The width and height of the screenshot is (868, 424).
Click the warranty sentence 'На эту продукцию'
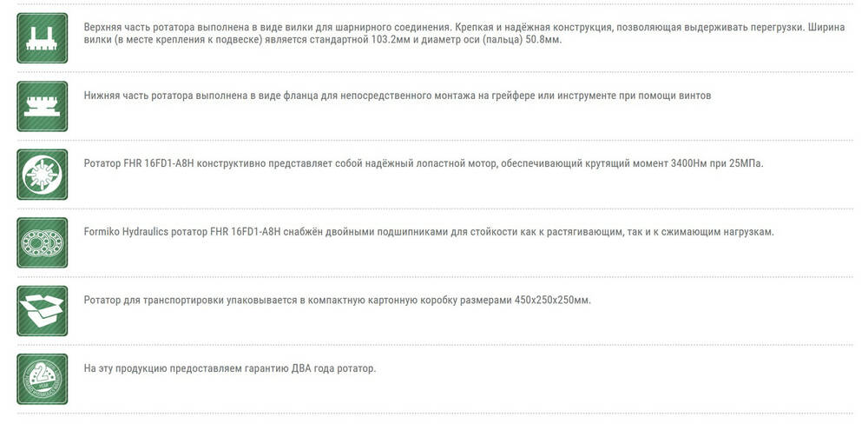point(229,368)
